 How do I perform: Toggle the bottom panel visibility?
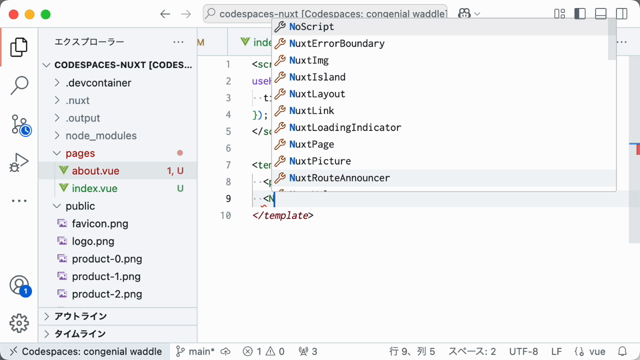(601, 13)
